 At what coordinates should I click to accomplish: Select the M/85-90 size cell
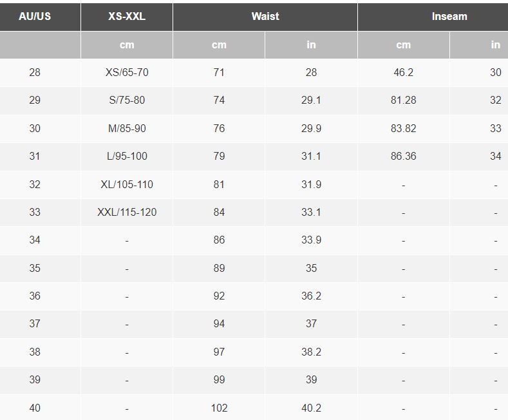[x=127, y=128]
